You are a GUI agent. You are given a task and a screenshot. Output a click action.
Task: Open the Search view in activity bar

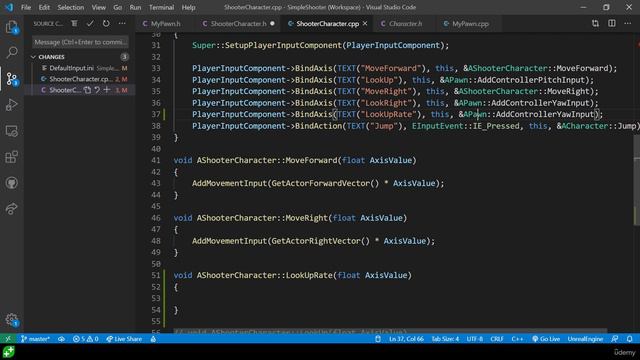point(11,52)
